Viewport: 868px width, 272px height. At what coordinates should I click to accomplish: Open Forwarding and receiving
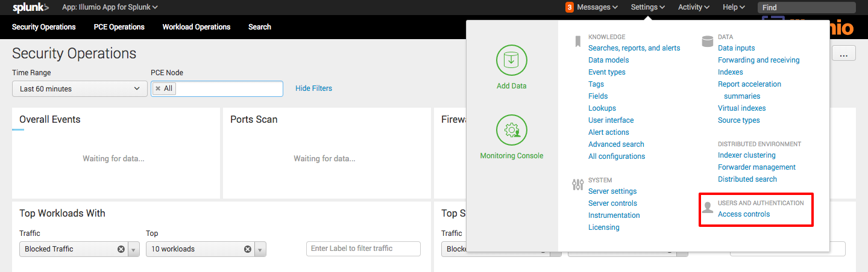[759, 60]
